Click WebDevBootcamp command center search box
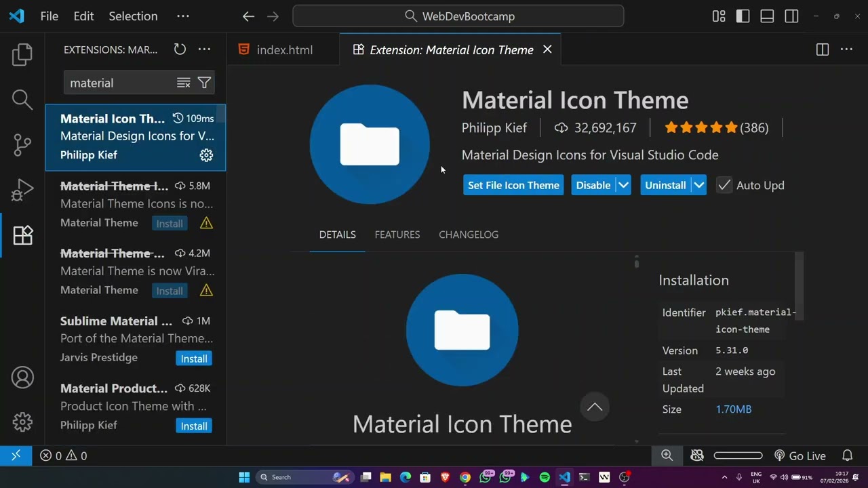The image size is (868, 488). click(458, 16)
